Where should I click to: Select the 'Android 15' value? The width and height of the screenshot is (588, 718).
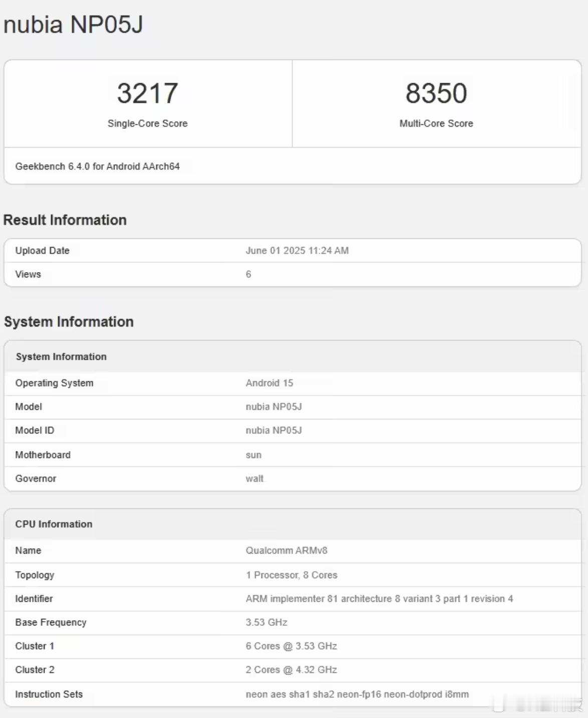269,383
